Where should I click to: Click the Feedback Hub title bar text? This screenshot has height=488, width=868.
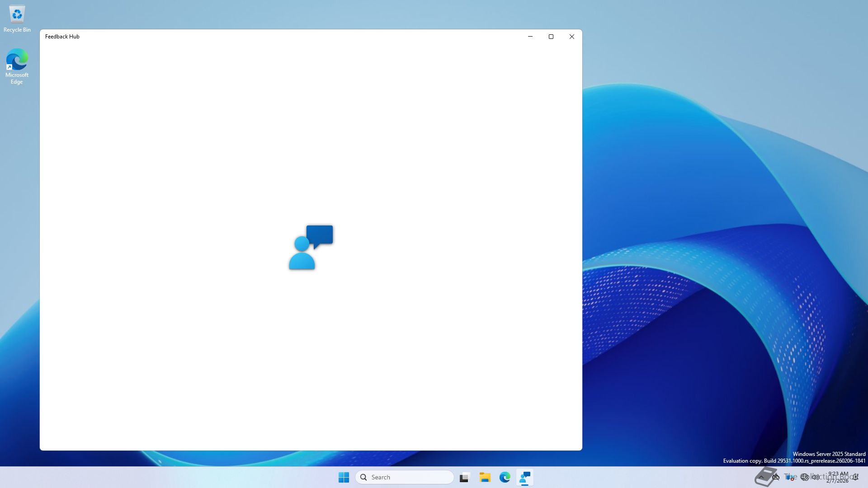click(62, 37)
